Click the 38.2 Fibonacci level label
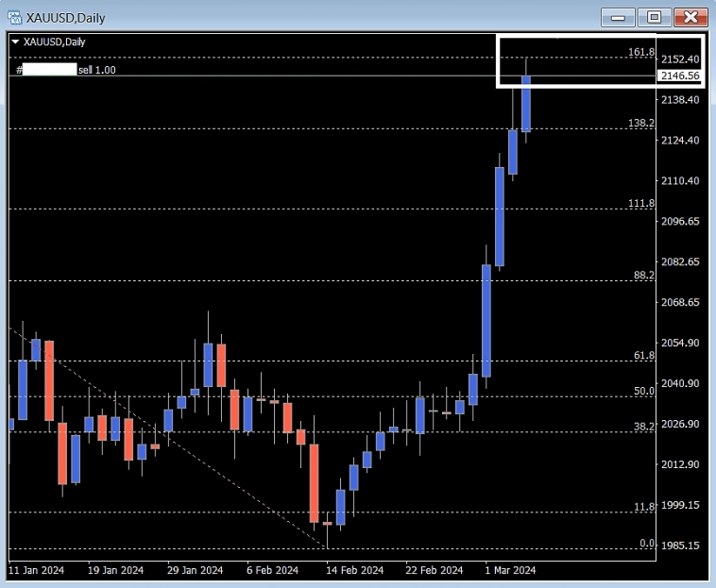The image size is (716, 588). point(644,426)
